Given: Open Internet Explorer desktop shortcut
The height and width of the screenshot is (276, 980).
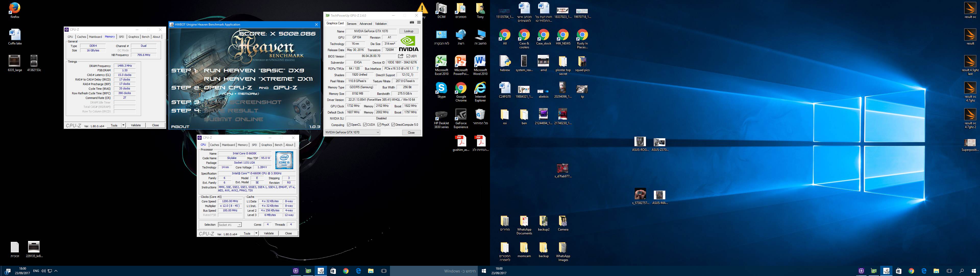Looking at the screenshot, I should pyautogui.click(x=480, y=92).
